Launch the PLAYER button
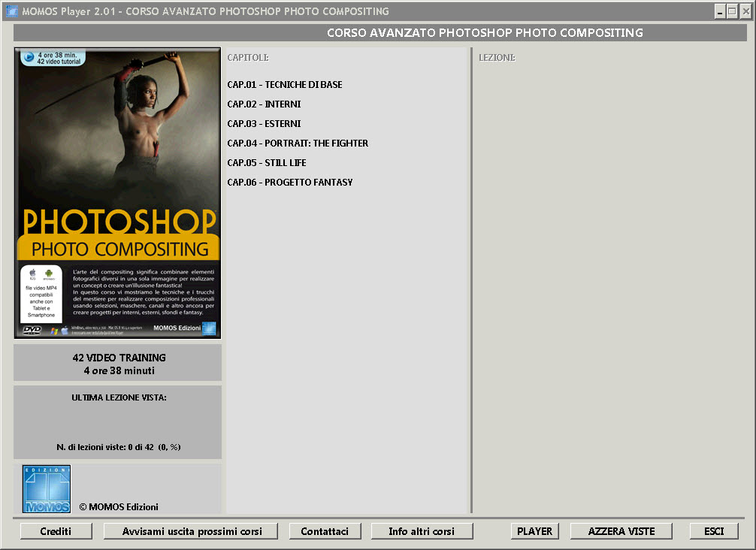The width and height of the screenshot is (756, 550). pyautogui.click(x=535, y=531)
